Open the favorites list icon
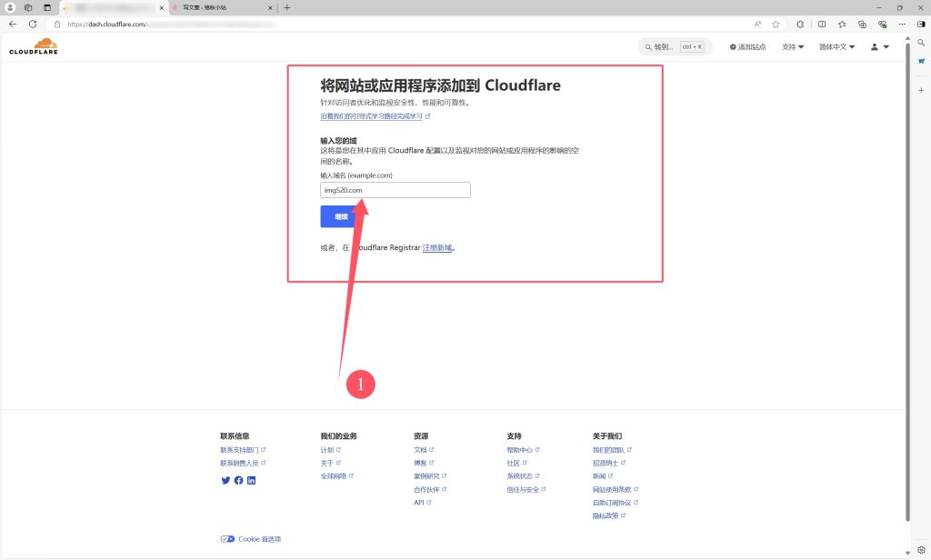This screenshot has height=560, width=931. click(x=842, y=25)
